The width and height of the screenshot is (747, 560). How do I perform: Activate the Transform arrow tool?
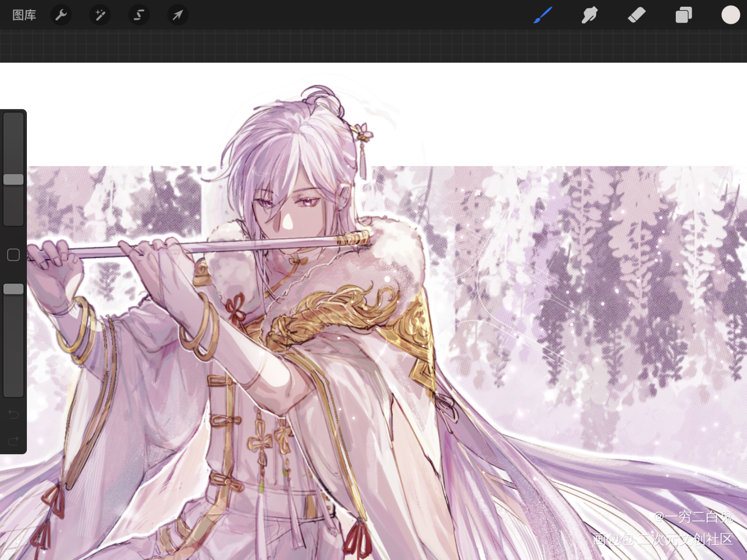[178, 15]
